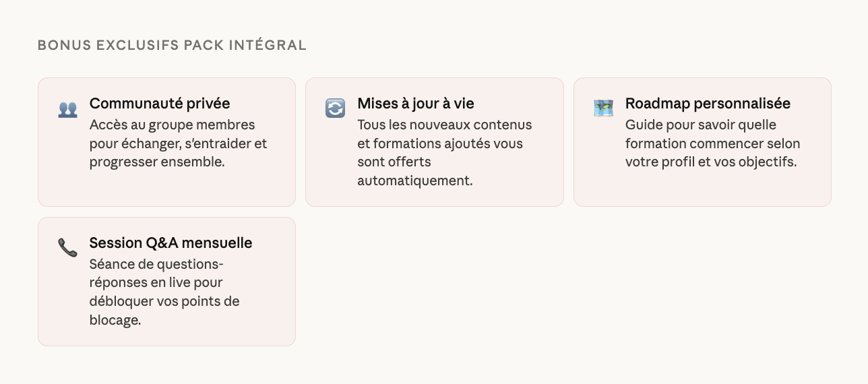Click the line "votre profil et vos objectifs."
The width and height of the screenshot is (868, 384).
[x=711, y=162]
